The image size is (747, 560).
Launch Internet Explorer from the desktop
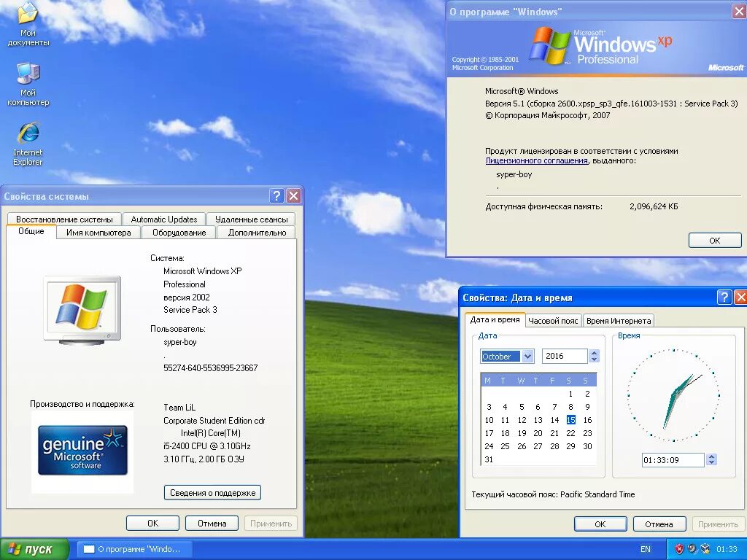28,144
